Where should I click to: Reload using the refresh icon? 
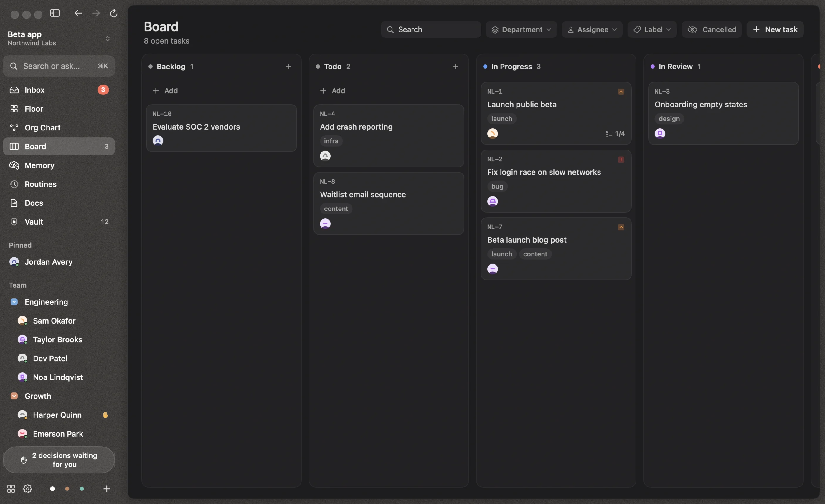click(113, 13)
